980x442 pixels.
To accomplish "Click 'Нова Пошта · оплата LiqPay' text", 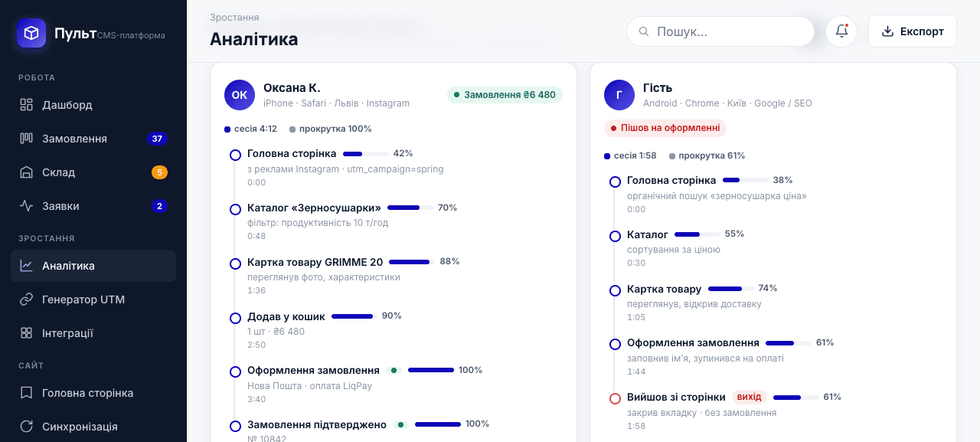I will [309, 386].
